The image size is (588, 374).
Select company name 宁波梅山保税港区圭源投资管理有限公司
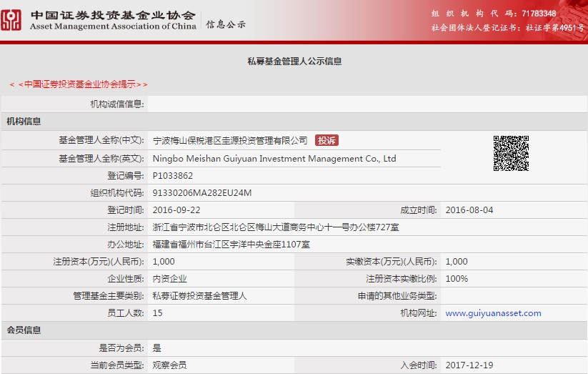[x=230, y=140]
